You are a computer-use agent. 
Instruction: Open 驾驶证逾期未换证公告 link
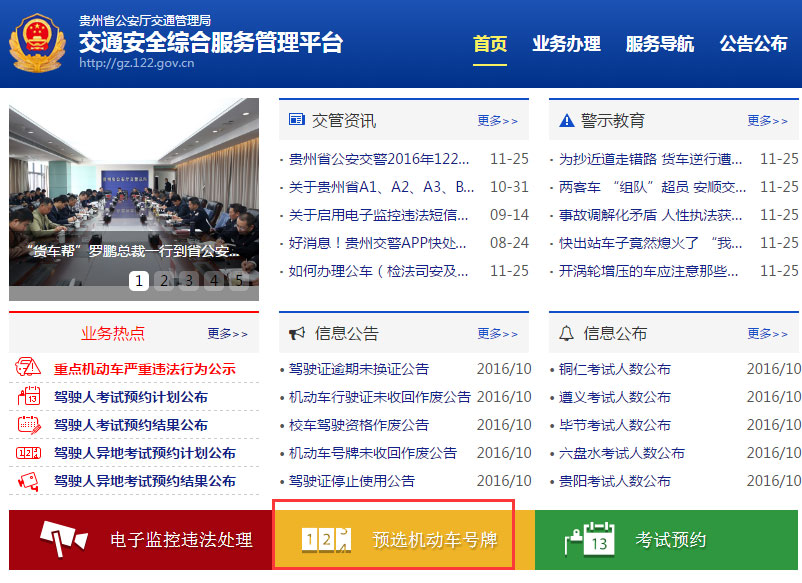[x=359, y=369]
